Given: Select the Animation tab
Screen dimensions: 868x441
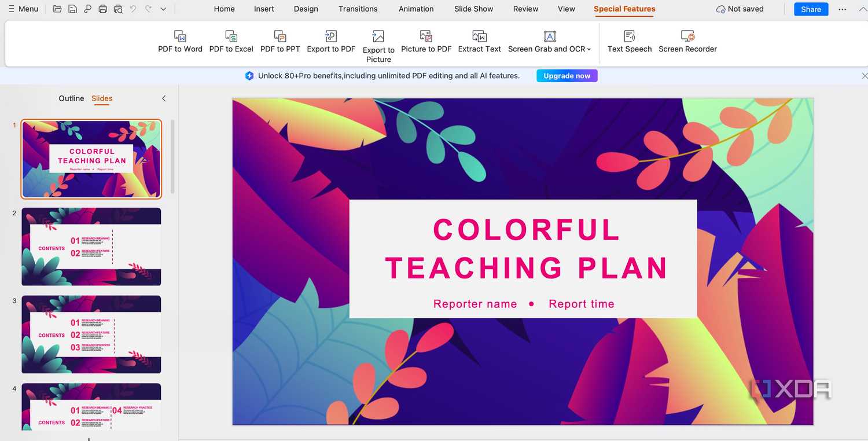Looking at the screenshot, I should pyautogui.click(x=416, y=9).
